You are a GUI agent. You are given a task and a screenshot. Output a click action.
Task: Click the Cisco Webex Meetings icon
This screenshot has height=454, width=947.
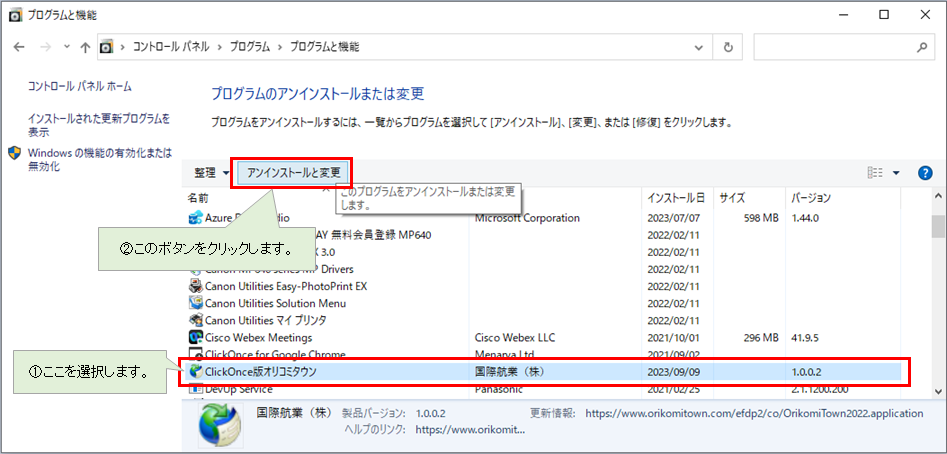click(x=195, y=337)
